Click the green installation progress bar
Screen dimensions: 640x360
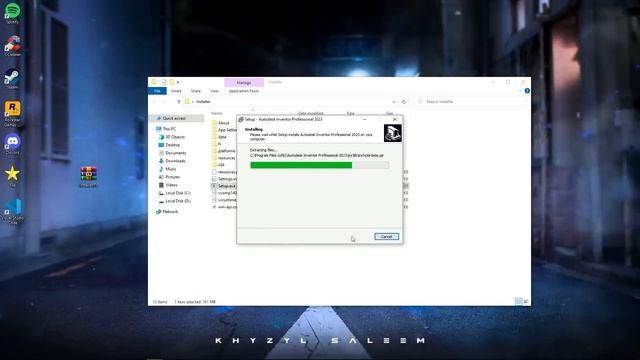pyautogui.click(x=319, y=165)
